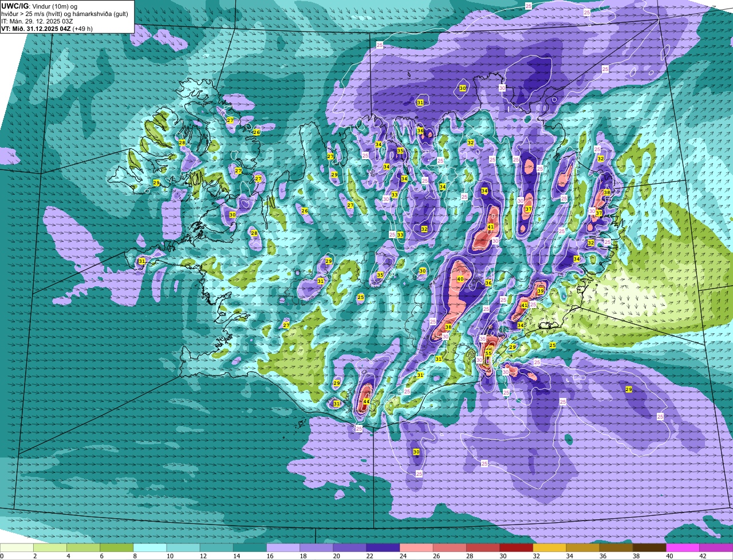Viewport: 733px width, 560px height.
Task: Select the 10–12 m/s light teal swatch
Action: [x=183, y=548]
